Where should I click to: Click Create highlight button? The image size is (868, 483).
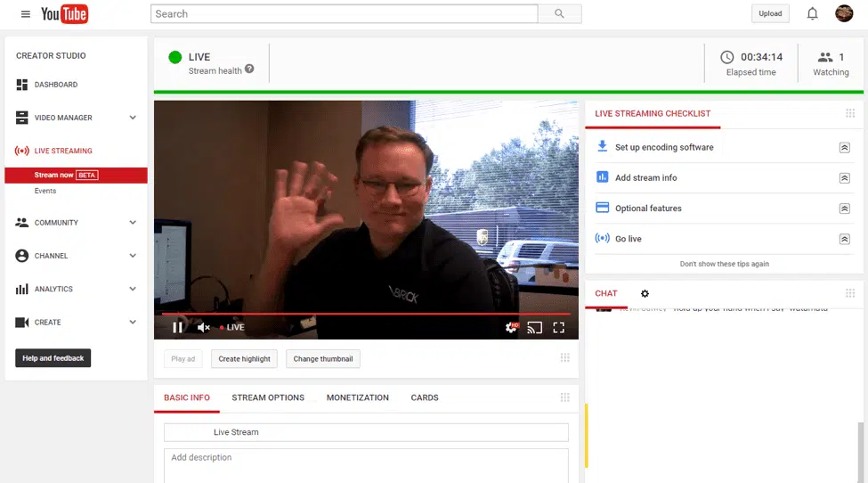(244, 359)
